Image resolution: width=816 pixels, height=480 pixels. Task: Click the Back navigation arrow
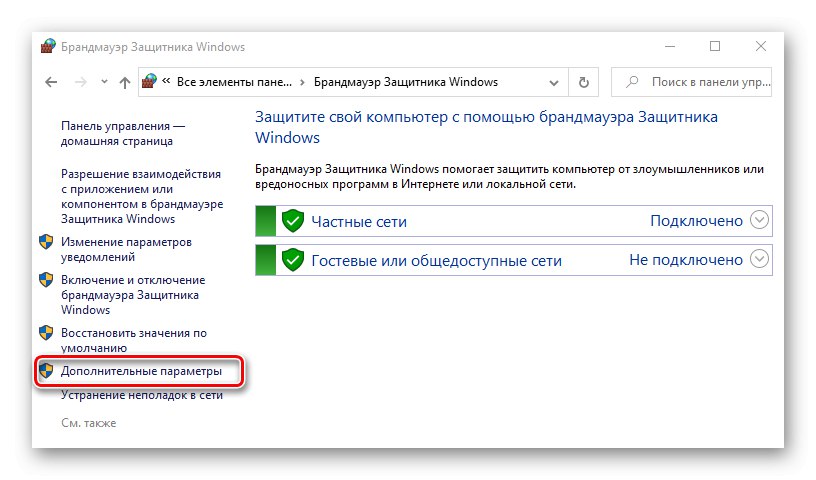(x=51, y=82)
